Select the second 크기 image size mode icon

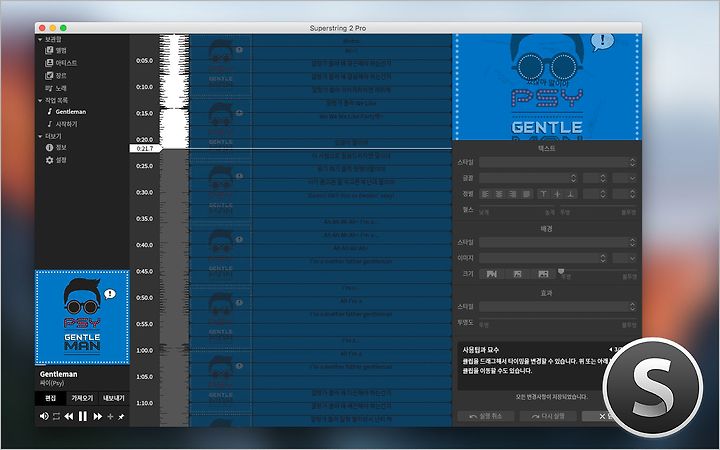point(518,274)
